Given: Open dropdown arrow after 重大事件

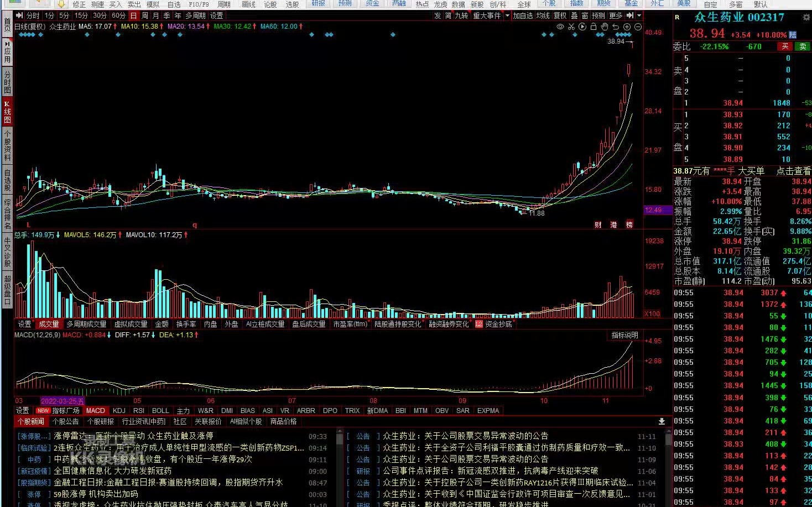Looking at the screenshot, I should [x=507, y=15].
